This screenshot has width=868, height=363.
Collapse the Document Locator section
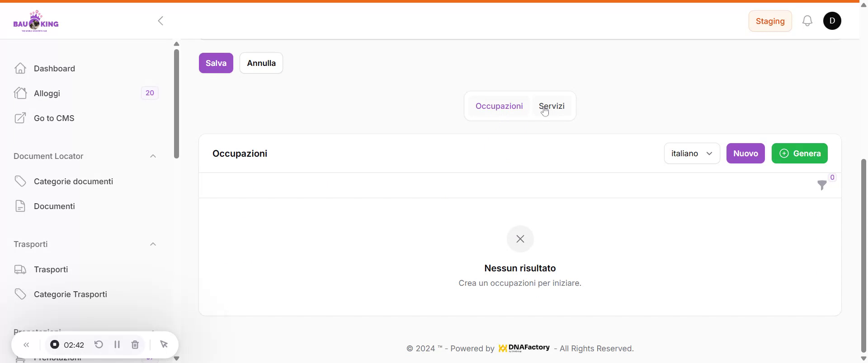coord(153,156)
